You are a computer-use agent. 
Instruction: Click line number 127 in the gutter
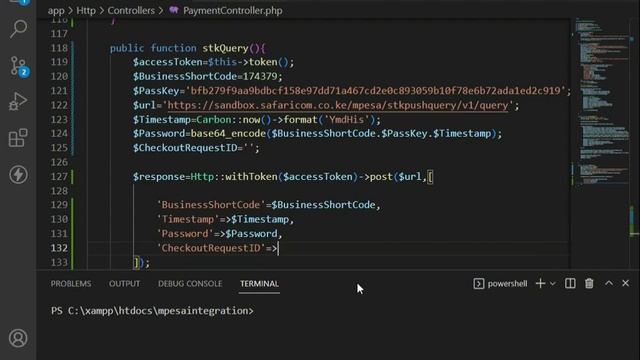(59, 177)
